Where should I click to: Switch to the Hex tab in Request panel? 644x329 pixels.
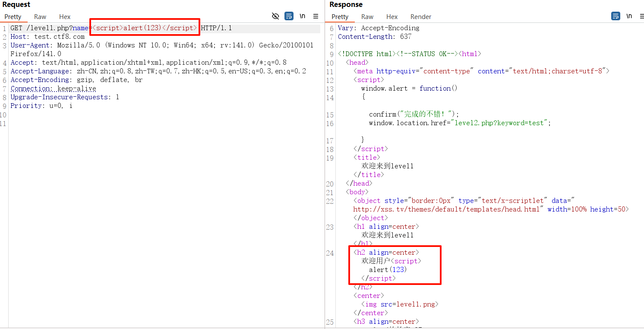click(x=65, y=17)
